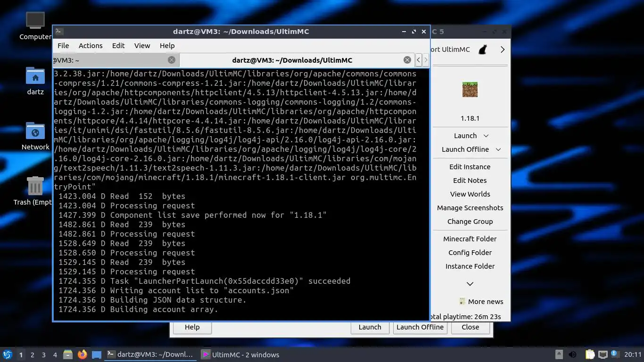
Task: Open the View menu in terminal
Action: pos(142,46)
